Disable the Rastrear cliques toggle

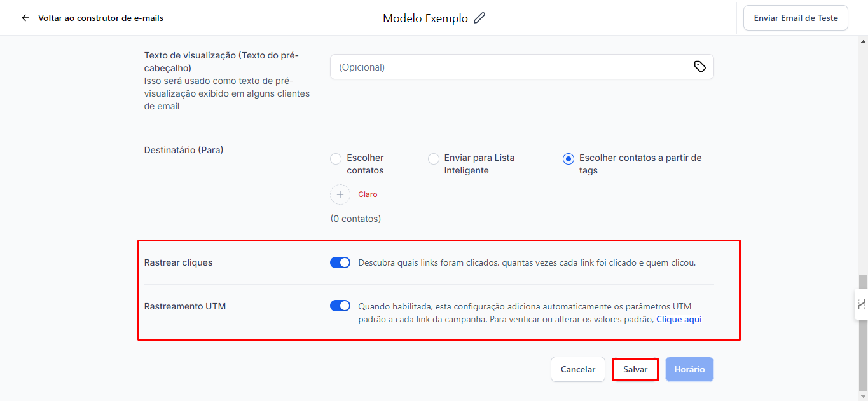pyautogui.click(x=340, y=262)
